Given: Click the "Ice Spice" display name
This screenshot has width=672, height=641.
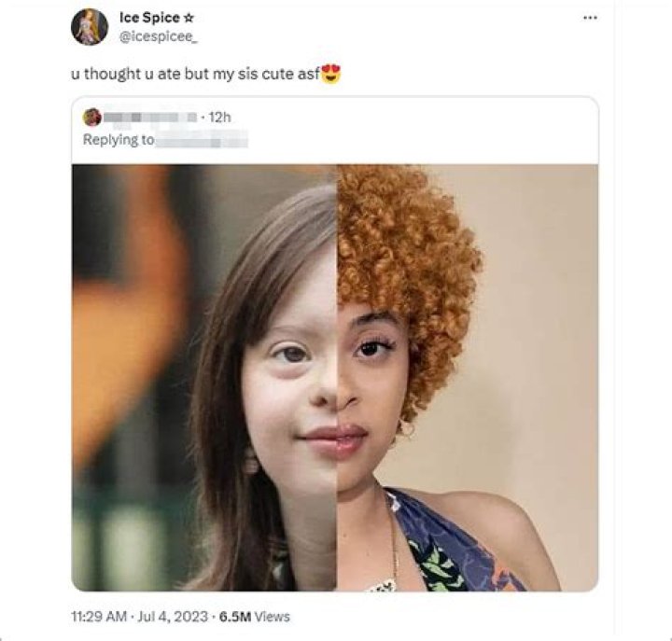Looking at the screenshot, I should pos(149,18).
